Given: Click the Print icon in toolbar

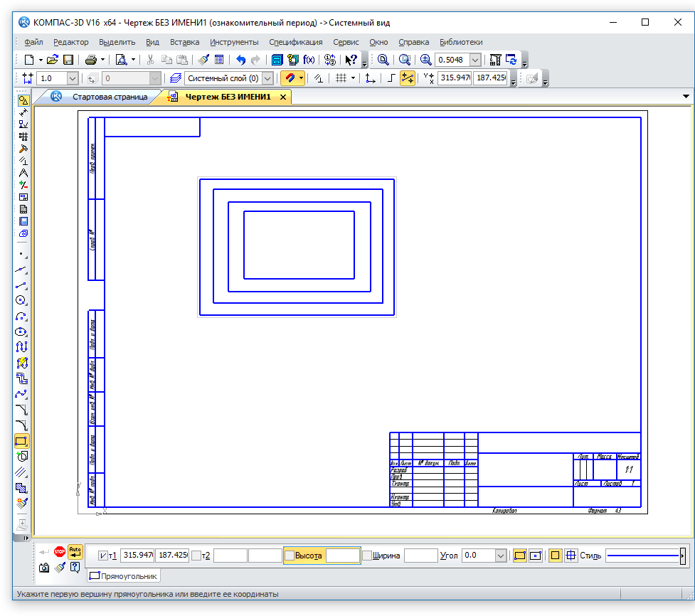Looking at the screenshot, I should [91, 60].
